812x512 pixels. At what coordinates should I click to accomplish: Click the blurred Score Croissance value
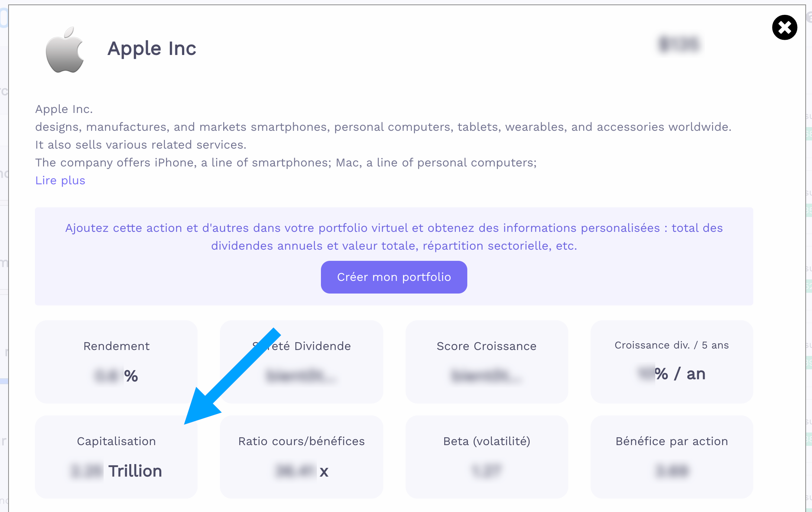tap(487, 376)
